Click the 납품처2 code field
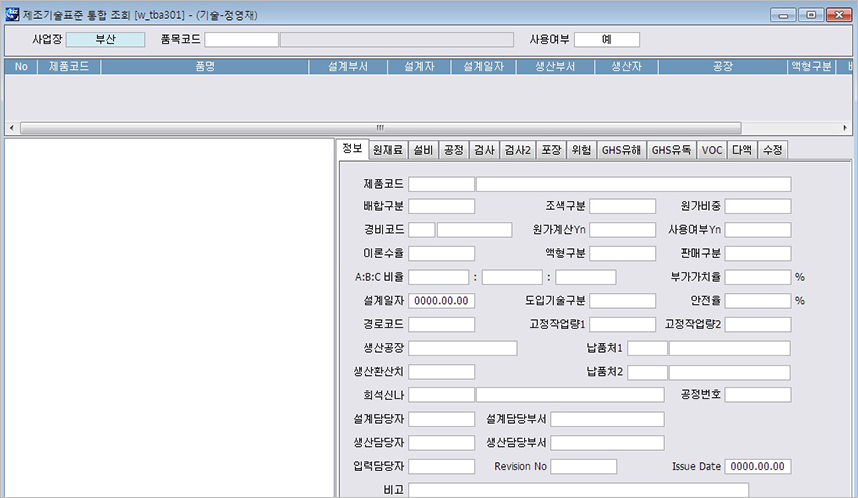Viewport: 858px width, 498px height. (647, 373)
